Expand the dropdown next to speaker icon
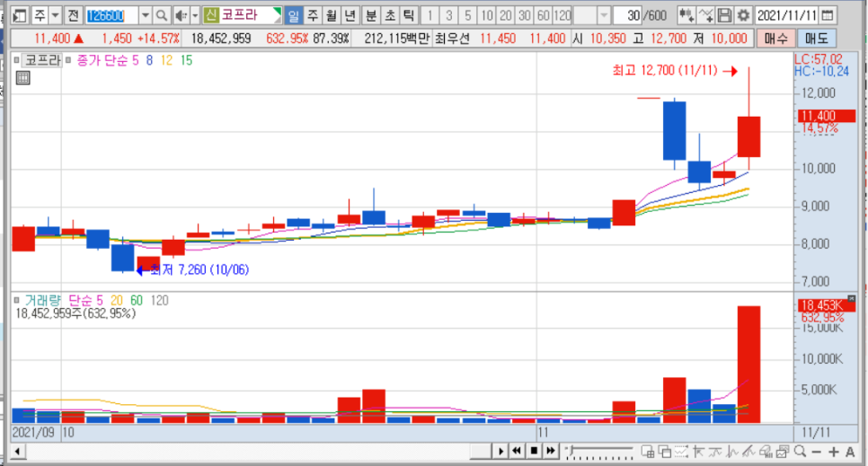 (195, 15)
